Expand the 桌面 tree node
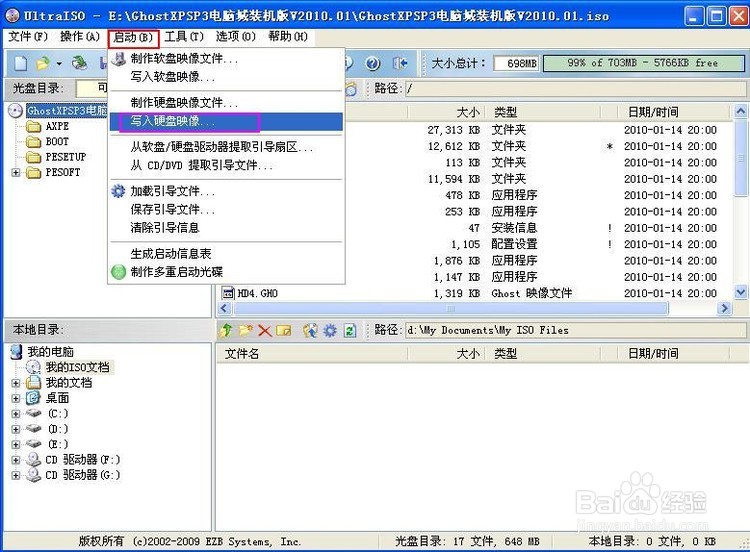The width and height of the screenshot is (750, 552). click(x=16, y=398)
